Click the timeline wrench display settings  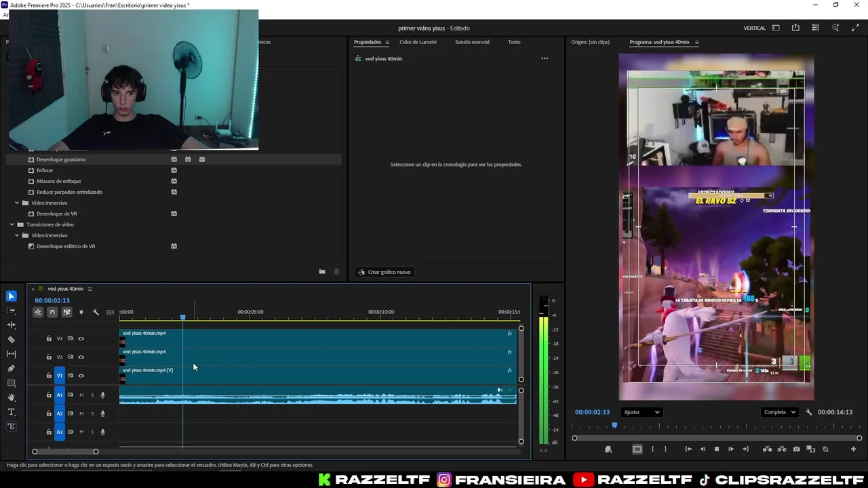click(x=96, y=312)
